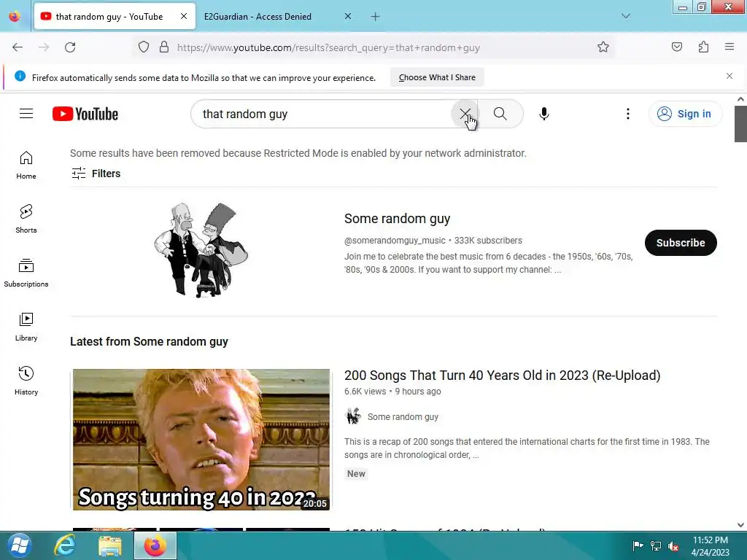Reload the current page
Image resolution: width=747 pixels, height=560 pixels.
pos(70,47)
